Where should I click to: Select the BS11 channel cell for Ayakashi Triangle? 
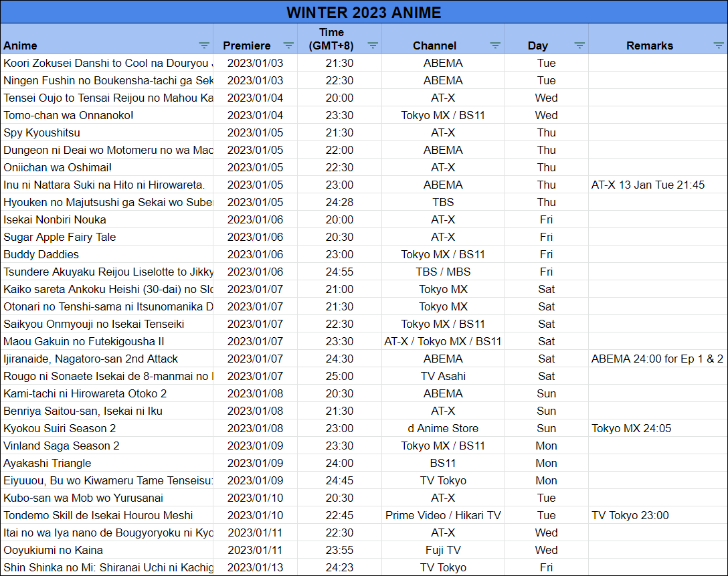[x=443, y=463]
